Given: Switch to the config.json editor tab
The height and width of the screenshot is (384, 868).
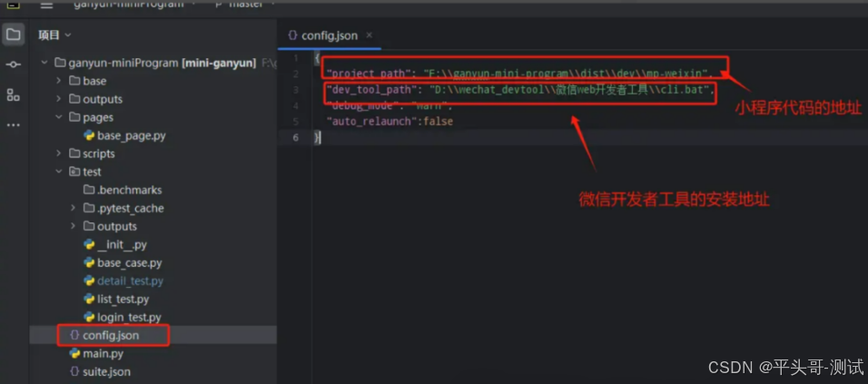Looking at the screenshot, I should tap(330, 35).
